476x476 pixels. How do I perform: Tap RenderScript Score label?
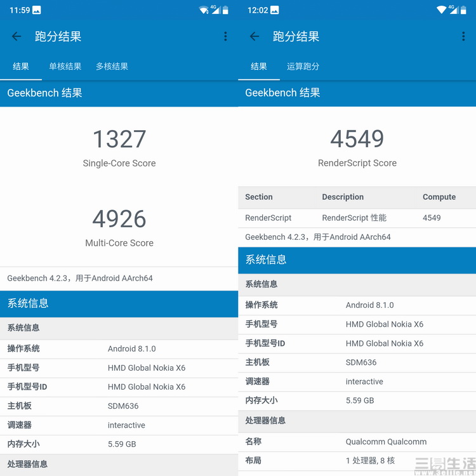pos(357,163)
